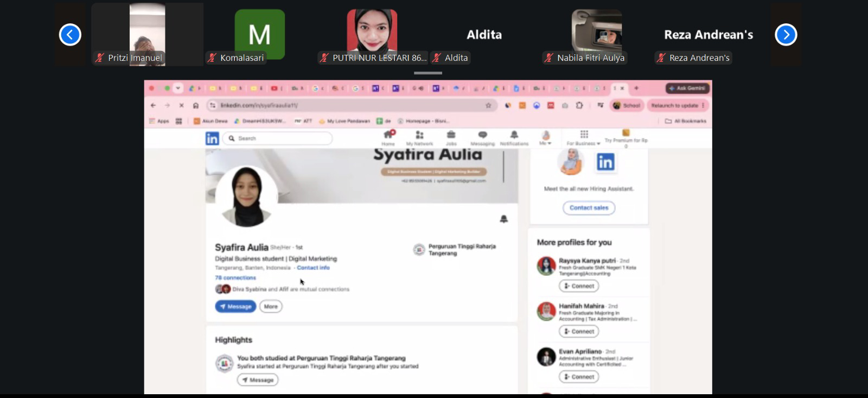This screenshot has width=868, height=398.
Task: Open the browser extensions puzzle icon
Action: pos(579,105)
